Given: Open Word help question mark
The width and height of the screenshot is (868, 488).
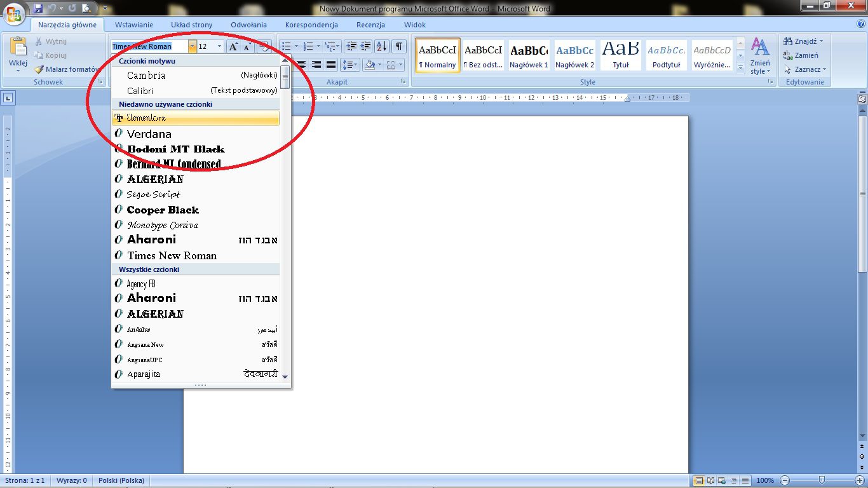Looking at the screenshot, I should click(860, 24).
